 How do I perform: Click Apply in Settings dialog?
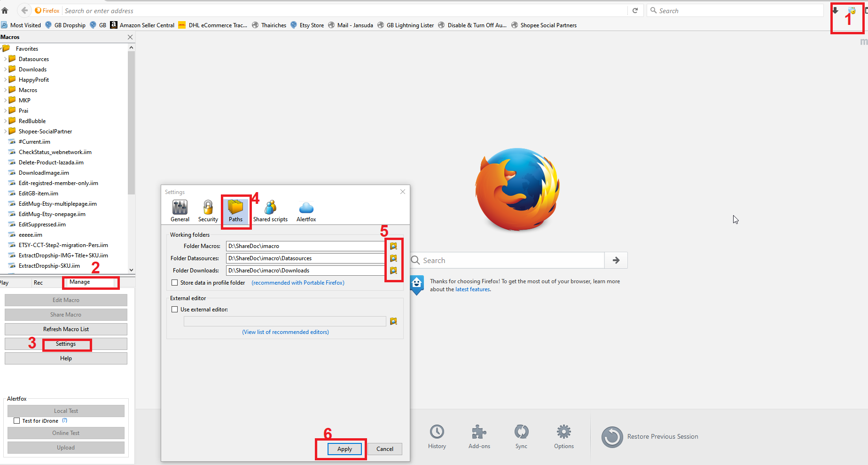click(344, 449)
